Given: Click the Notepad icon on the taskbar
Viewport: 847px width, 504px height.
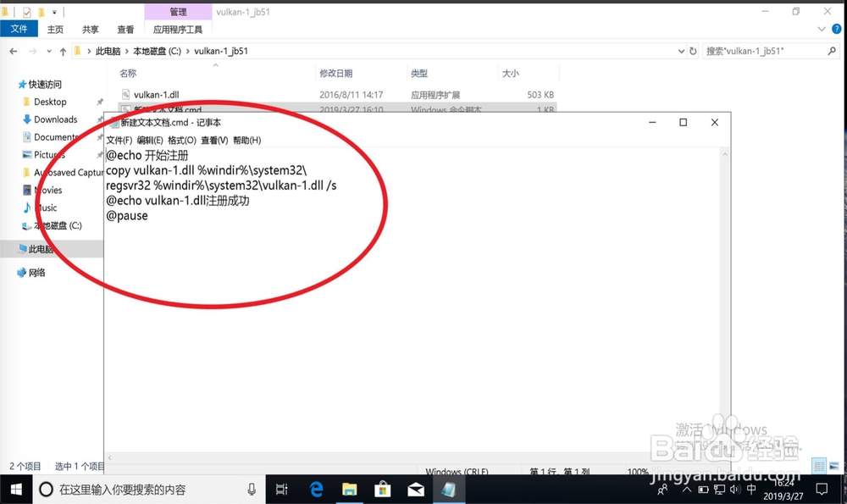Looking at the screenshot, I should click(x=449, y=489).
